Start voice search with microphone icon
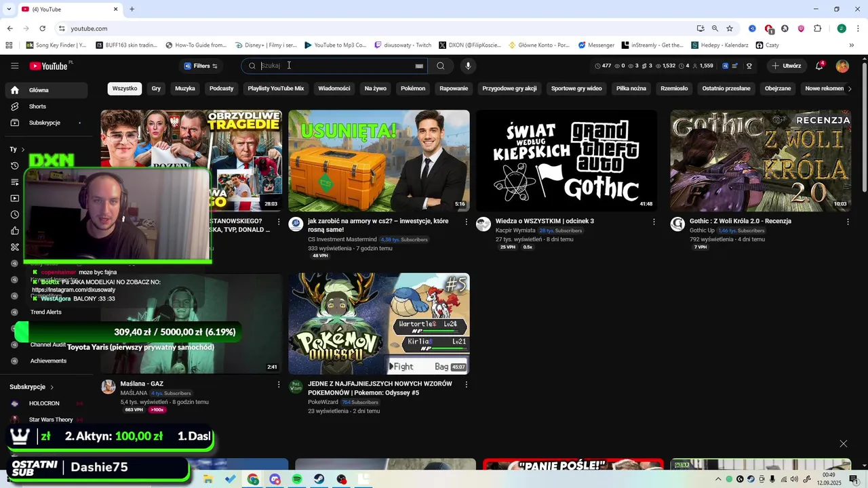The image size is (868, 488). (468, 66)
